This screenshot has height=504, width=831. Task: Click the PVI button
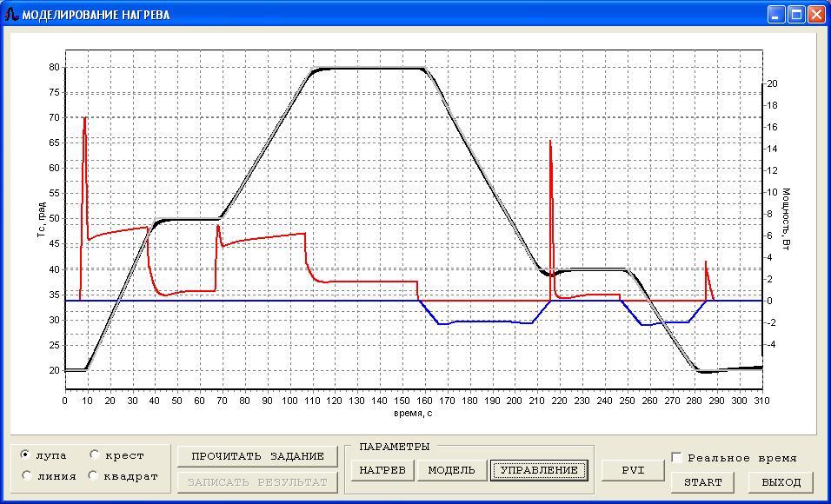[633, 470]
